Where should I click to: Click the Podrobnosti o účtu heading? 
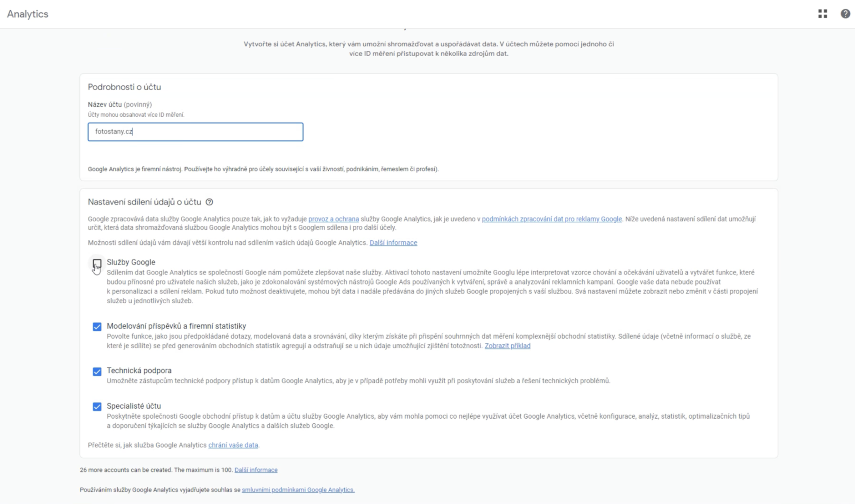pos(124,87)
